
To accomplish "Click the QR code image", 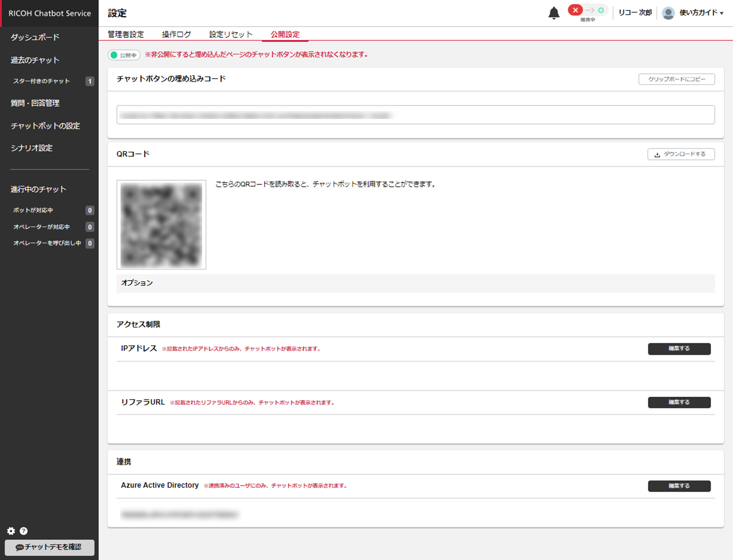I will coord(161,224).
